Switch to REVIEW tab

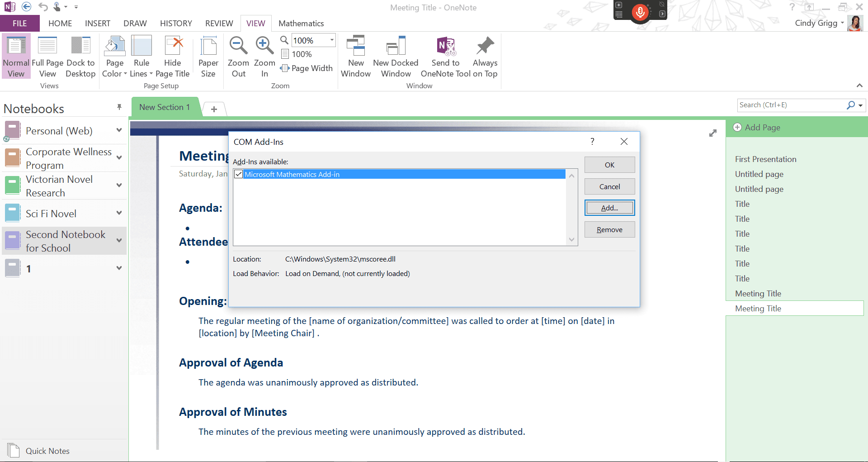point(219,23)
